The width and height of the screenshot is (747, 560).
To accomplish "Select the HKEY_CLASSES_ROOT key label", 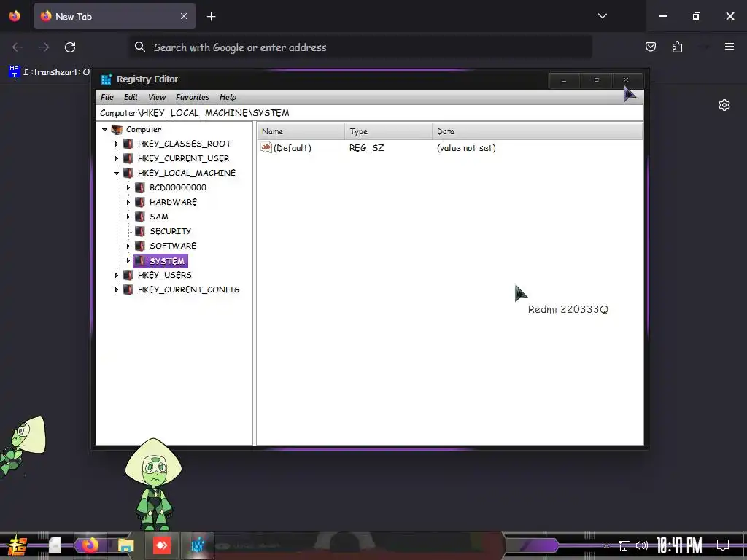I will click(x=185, y=144).
